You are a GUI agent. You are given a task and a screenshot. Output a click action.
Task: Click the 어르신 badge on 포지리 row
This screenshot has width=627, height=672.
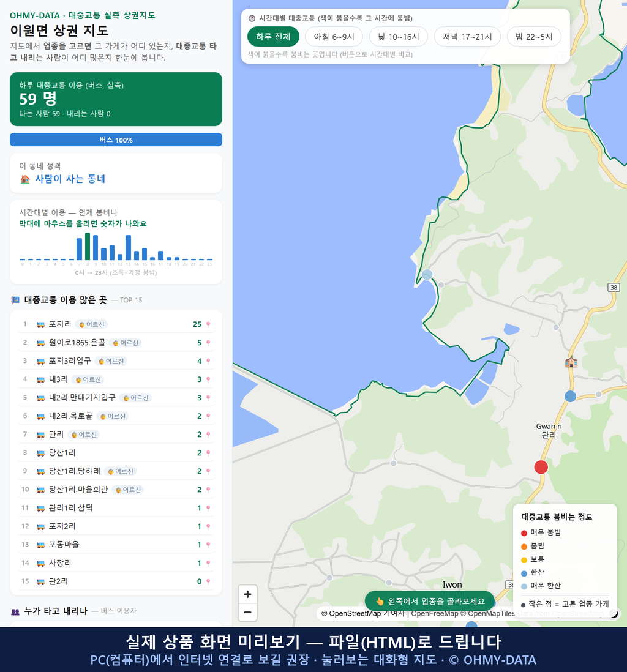click(x=91, y=324)
